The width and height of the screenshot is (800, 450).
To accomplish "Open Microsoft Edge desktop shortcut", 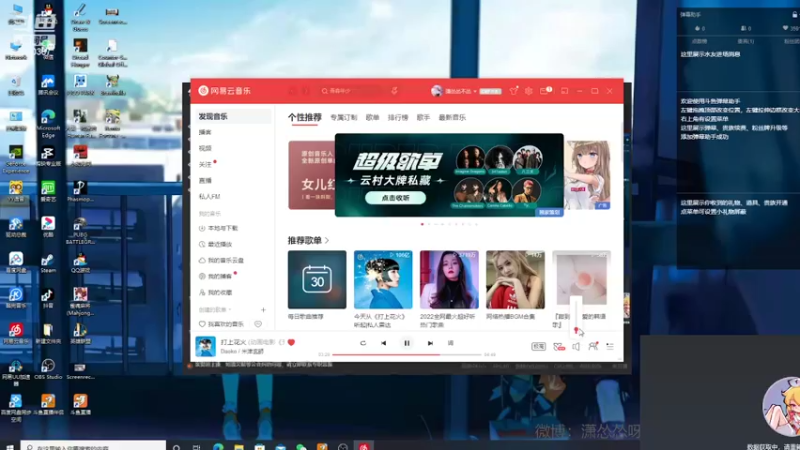I will tap(48, 123).
